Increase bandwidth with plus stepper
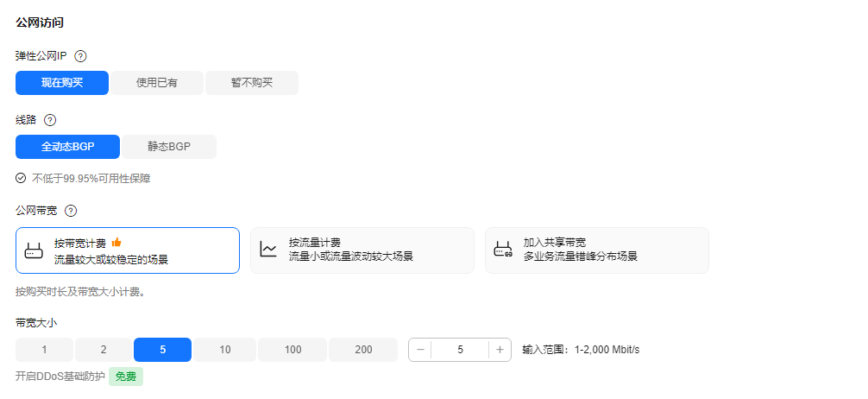Viewport: 868px width, 399px height. [500, 350]
